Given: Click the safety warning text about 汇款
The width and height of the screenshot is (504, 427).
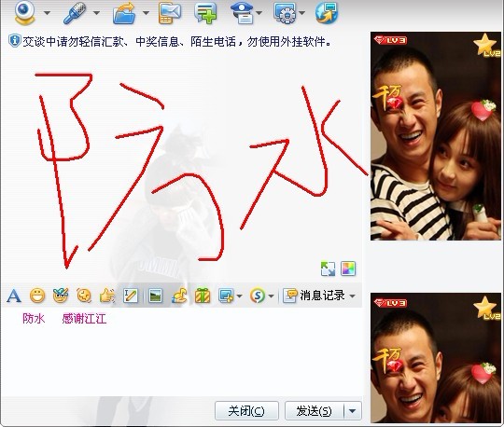Looking at the screenshot, I should pyautogui.click(x=176, y=41).
